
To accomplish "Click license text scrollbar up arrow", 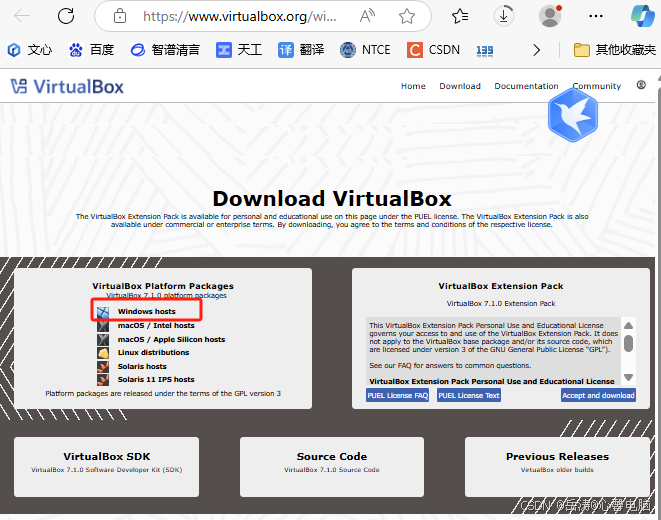I will pyautogui.click(x=628, y=326).
